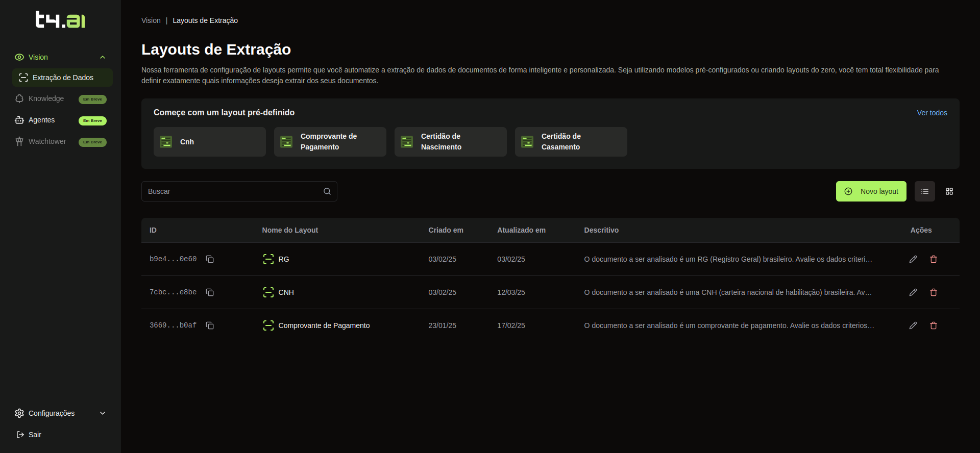Viewport: 980px width, 453px height.
Task: Choose the Certidão de Nascimento preset
Action: [450, 142]
